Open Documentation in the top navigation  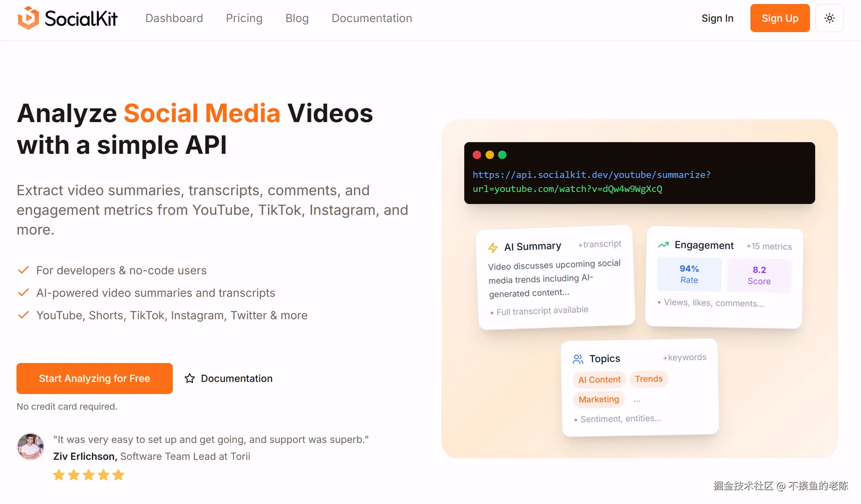372,18
